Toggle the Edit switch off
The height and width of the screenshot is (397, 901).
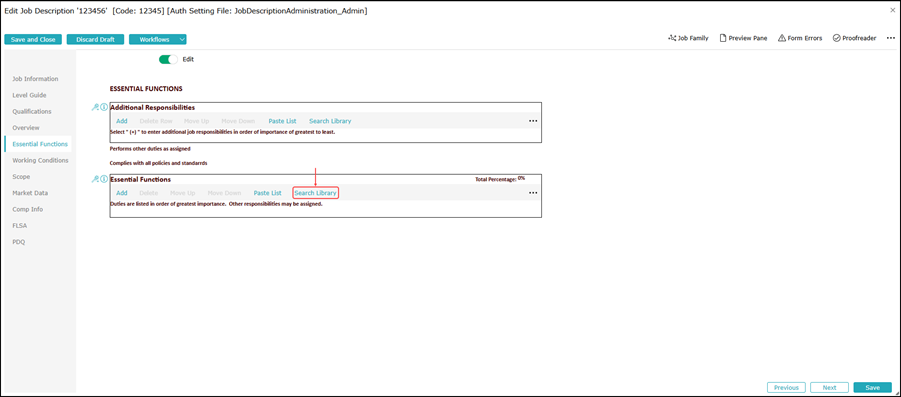pyautogui.click(x=168, y=59)
